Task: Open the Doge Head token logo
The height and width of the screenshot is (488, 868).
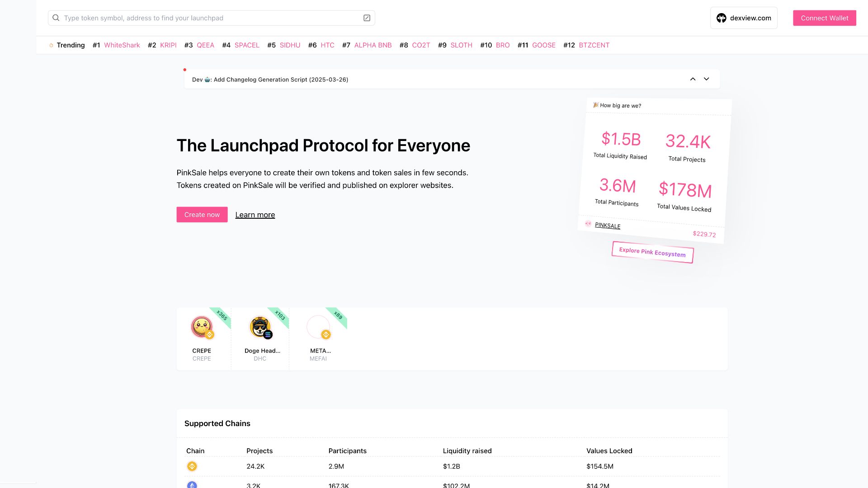Action: [x=260, y=327]
